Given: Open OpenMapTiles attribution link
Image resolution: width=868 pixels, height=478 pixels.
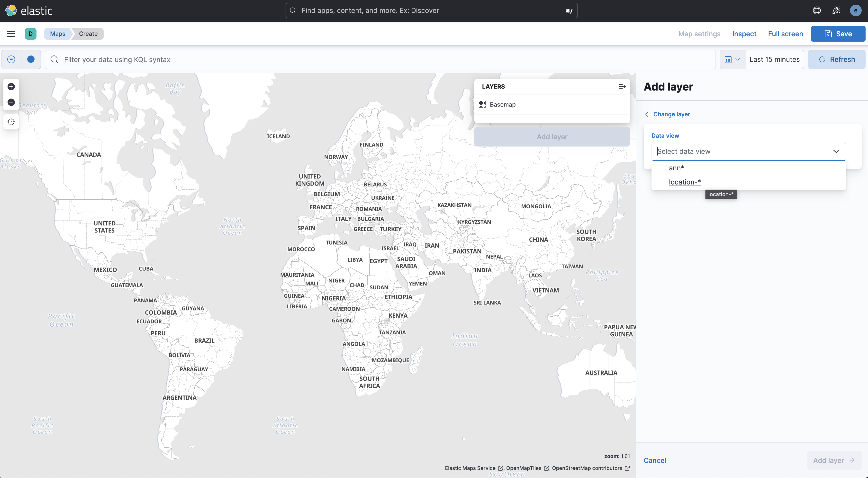Looking at the screenshot, I should [527, 468].
